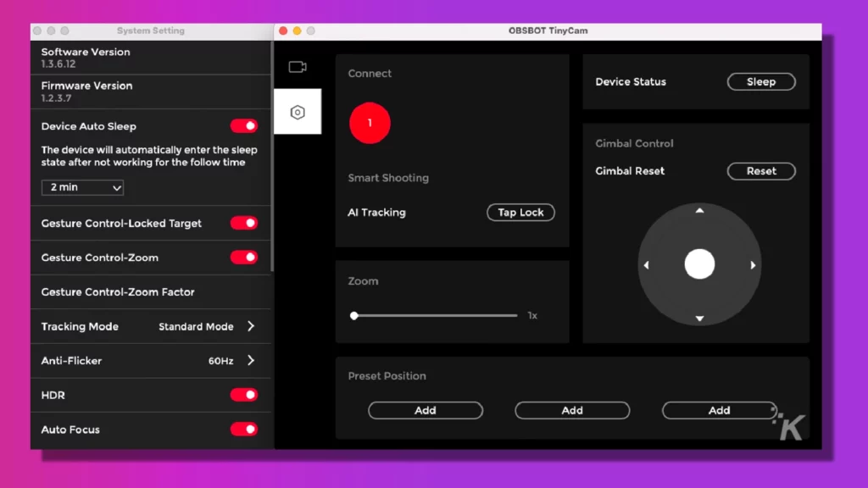Click the Sleep device status button
The width and height of the screenshot is (868, 488).
point(761,82)
